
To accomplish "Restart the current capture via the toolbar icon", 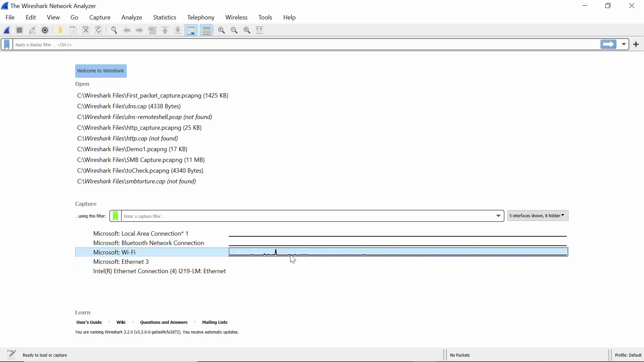I will pyautogui.click(x=32, y=30).
